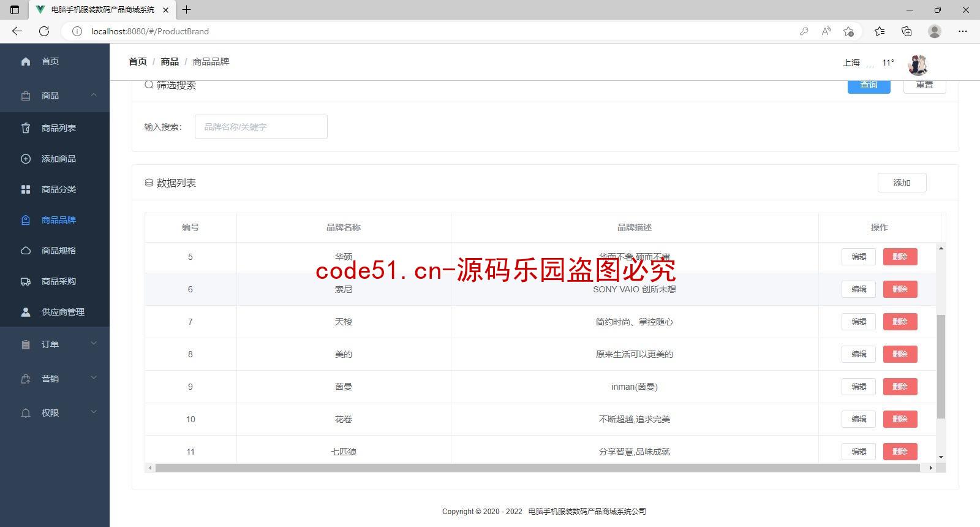Click the table horizontal scrollbar thumb
Viewport: 980px width, 527px height.
[538, 468]
